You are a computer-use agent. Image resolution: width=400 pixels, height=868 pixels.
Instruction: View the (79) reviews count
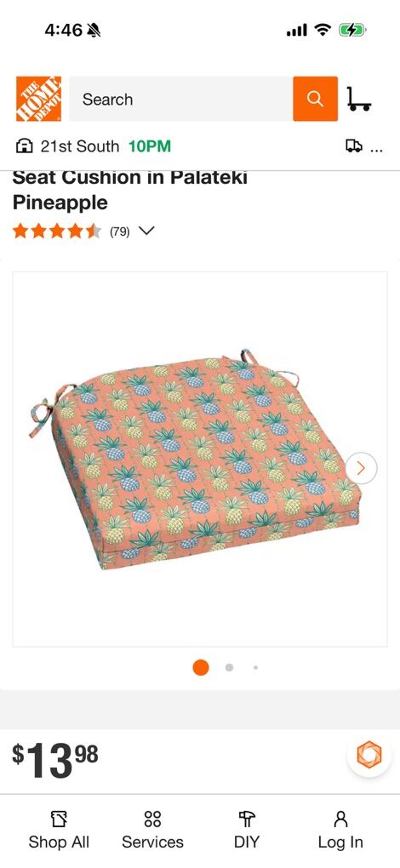pos(119,232)
